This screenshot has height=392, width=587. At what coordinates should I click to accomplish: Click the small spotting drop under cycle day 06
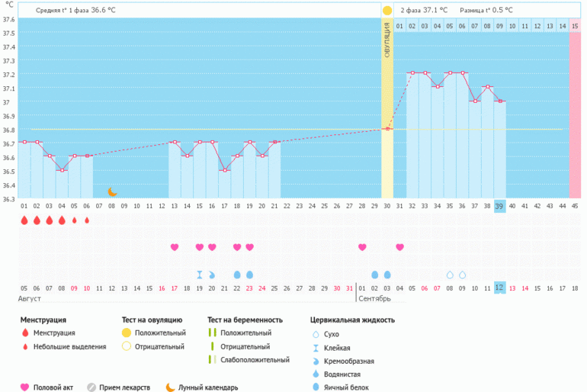[87, 220]
